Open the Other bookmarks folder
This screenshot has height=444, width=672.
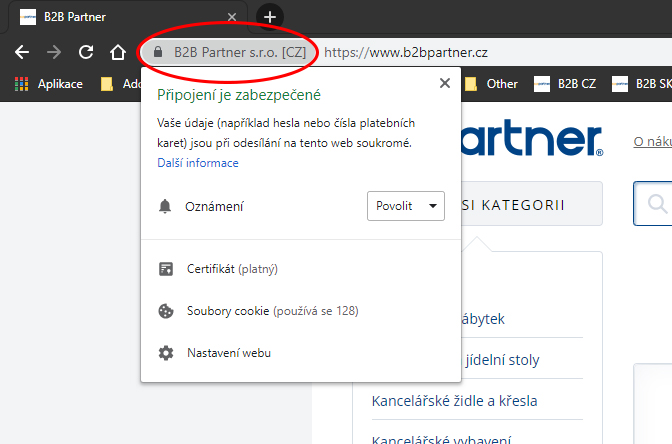(x=491, y=84)
